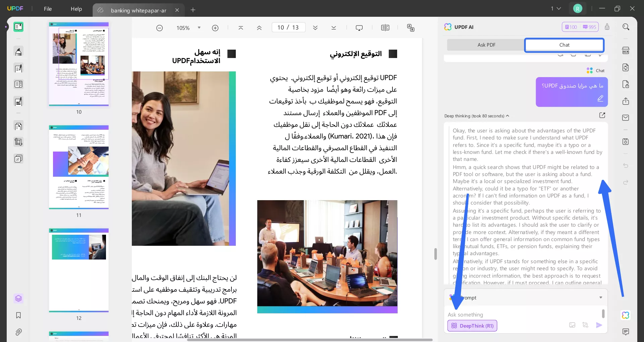This screenshot has width=644, height=342.
Task: Open page 11 from the thumbnail panel
Action: click(x=79, y=168)
